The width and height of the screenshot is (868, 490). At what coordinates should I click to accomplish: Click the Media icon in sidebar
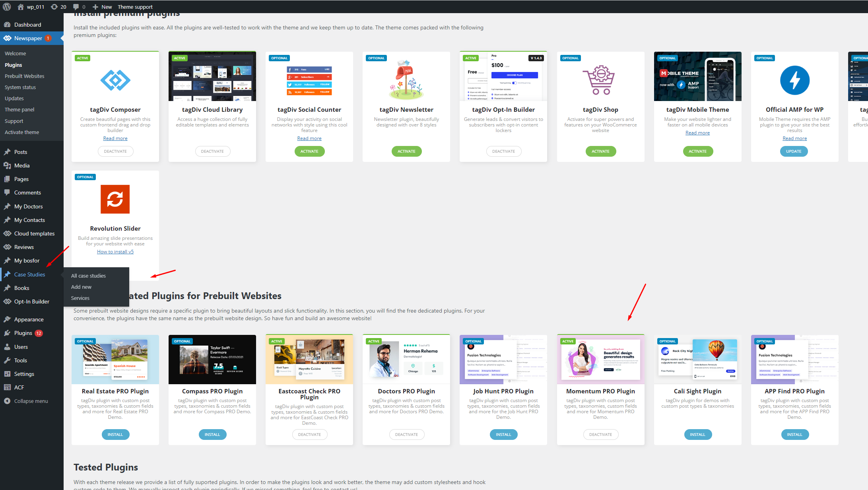click(x=7, y=165)
